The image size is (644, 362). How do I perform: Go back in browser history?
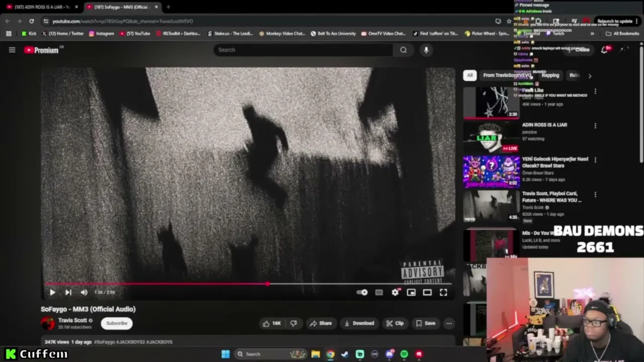pyautogui.click(x=8, y=21)
